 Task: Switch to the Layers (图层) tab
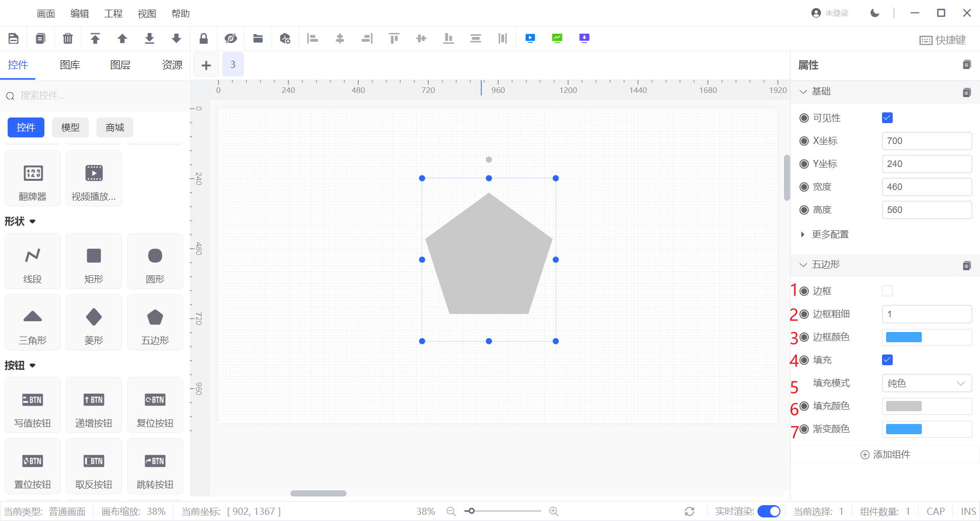[x=120, y=65]
